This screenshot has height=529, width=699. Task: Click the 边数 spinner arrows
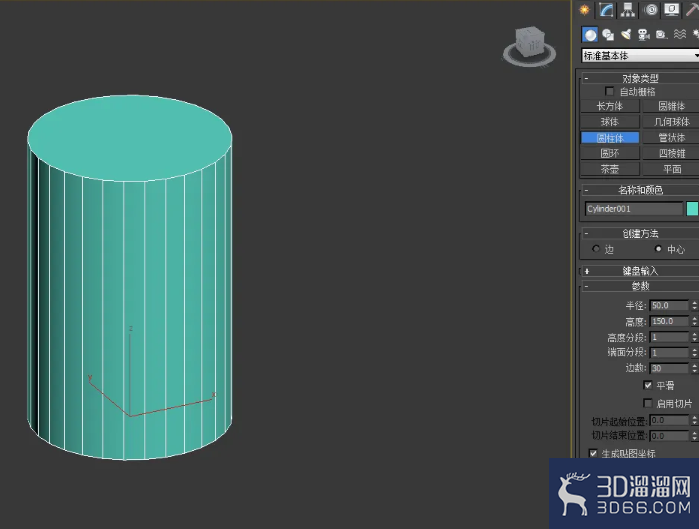point(695,368)
